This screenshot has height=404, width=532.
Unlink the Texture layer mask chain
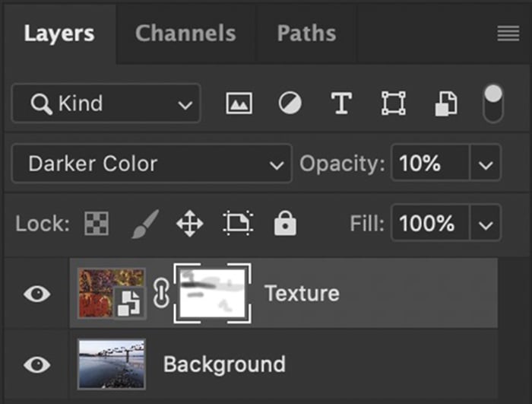(x=161, y=293)
